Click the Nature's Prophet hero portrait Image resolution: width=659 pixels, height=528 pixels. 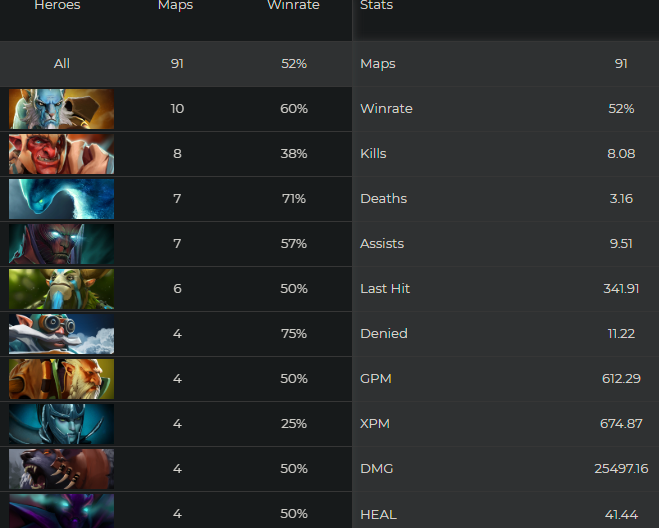pos(61,289)
